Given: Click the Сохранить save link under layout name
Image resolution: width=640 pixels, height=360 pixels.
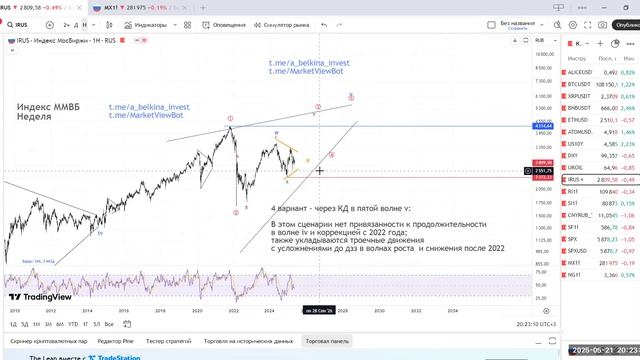Looking at the screenshot, I should [x=518, y=29].
